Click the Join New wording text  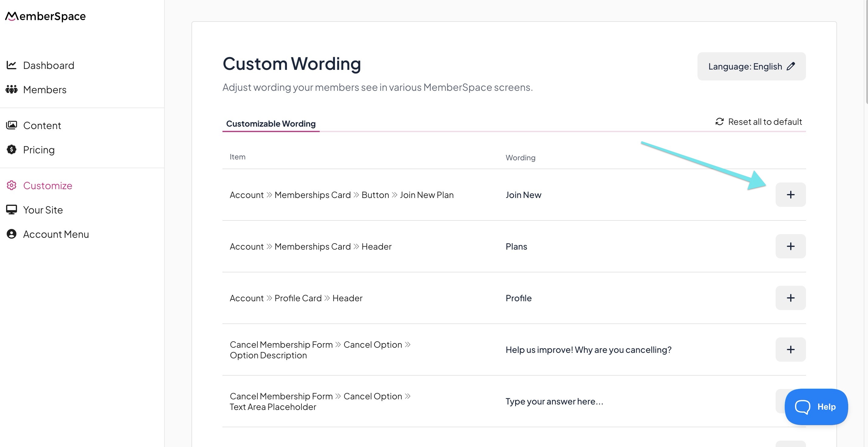click(523, 195)
